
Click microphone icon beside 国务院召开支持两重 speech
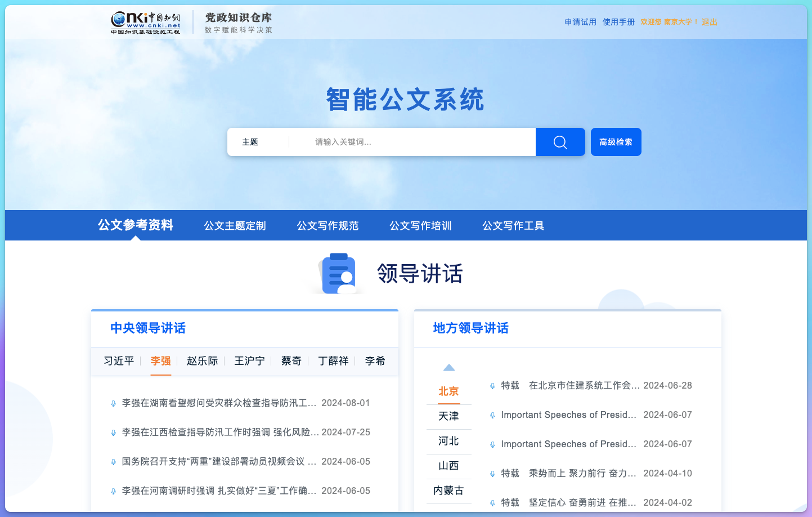coord(114,461)
